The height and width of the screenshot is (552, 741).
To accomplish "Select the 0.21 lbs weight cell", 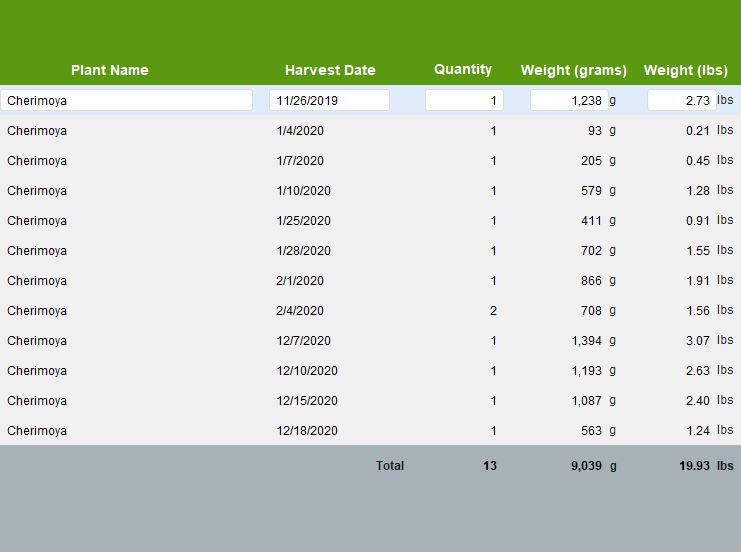I will (x=698, y=130).
